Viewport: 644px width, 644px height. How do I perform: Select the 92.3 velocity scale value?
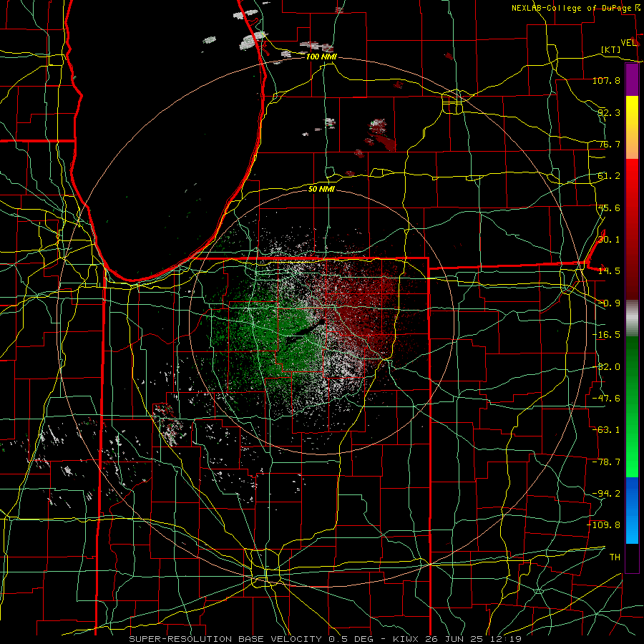tap(609, 112)
